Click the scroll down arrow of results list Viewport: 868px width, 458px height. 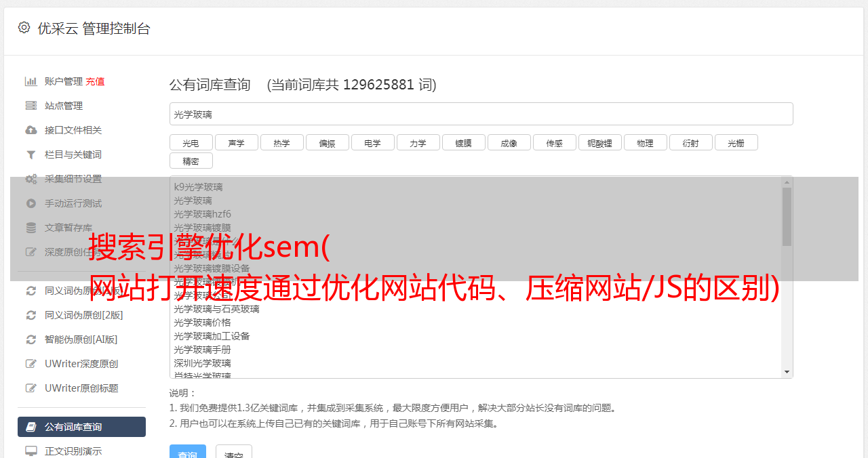click(787, 372)
